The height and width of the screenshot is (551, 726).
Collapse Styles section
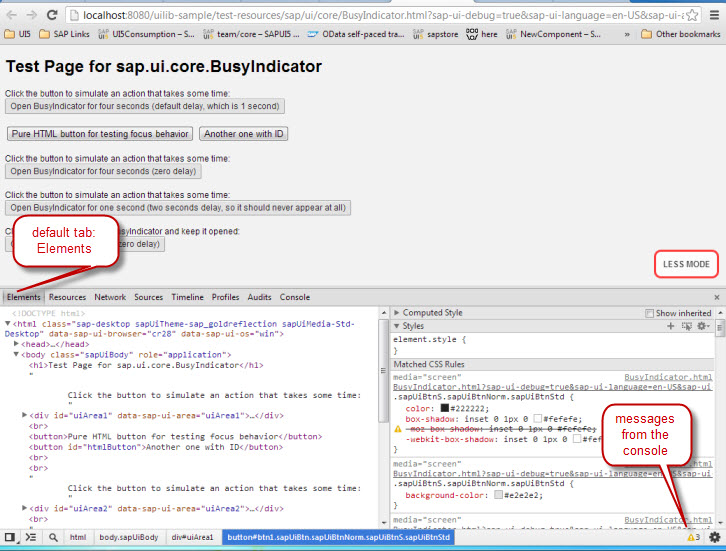pos(397,326)
